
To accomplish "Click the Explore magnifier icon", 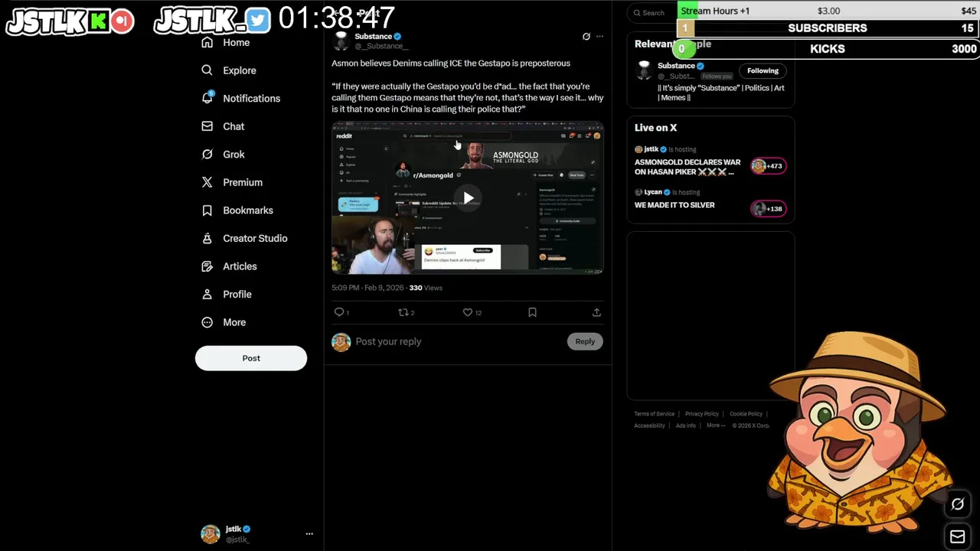I will coord(207,70).
